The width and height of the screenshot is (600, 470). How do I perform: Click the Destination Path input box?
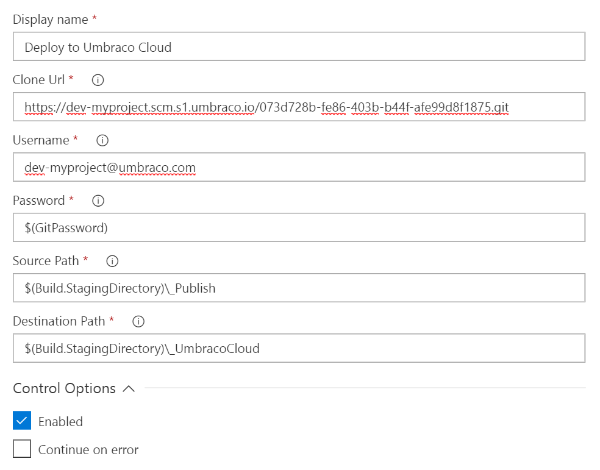click(x=299, y=348)
